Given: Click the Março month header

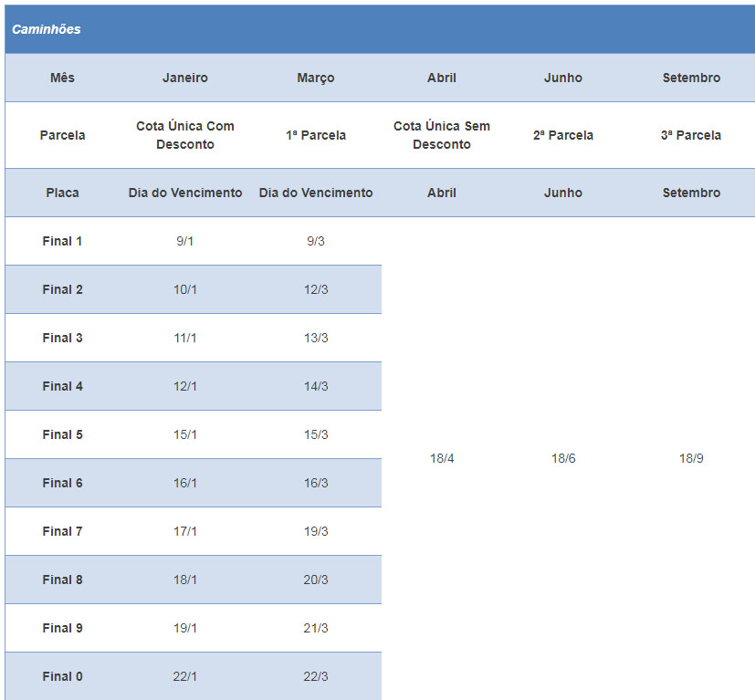Looking at the screenshot, I should point(316,78).
